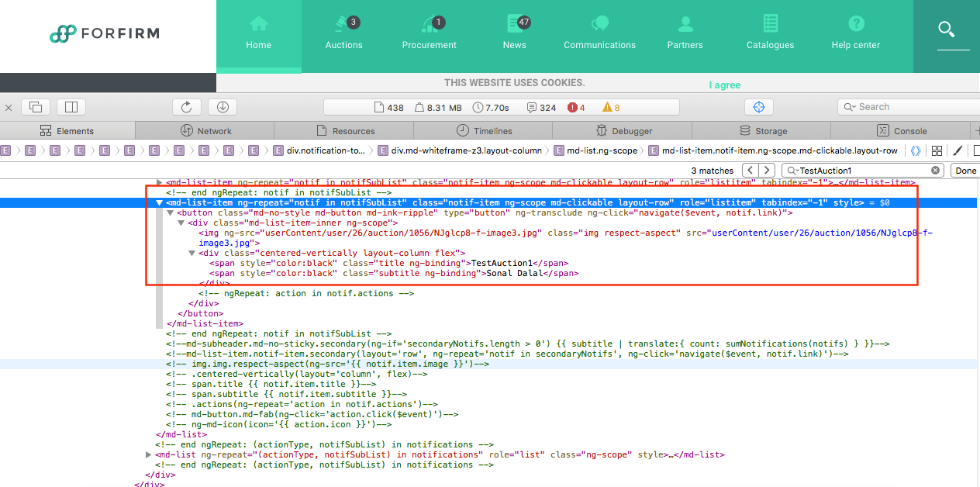Expand collapsed md-list ng-repeat node
Image resolution: width=980 pixels, height=487 pixels.
(x=149, y=454)
